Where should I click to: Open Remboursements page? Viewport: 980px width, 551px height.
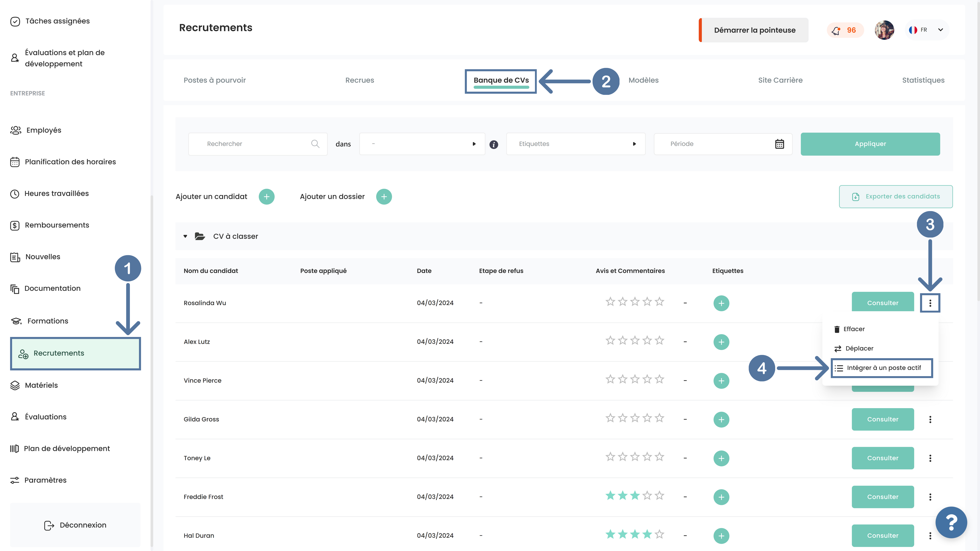tap(49, 225)
